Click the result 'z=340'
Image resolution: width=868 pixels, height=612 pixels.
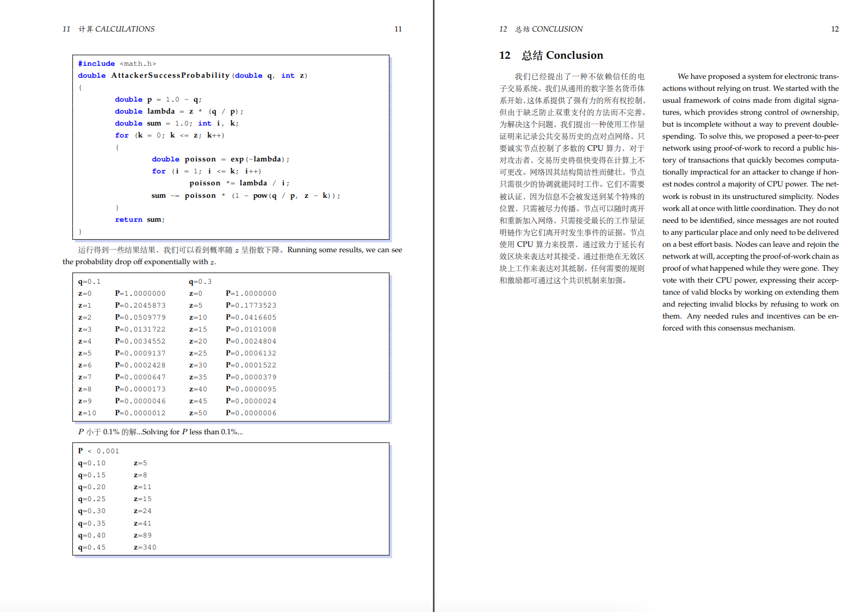[x=145, y=547]
